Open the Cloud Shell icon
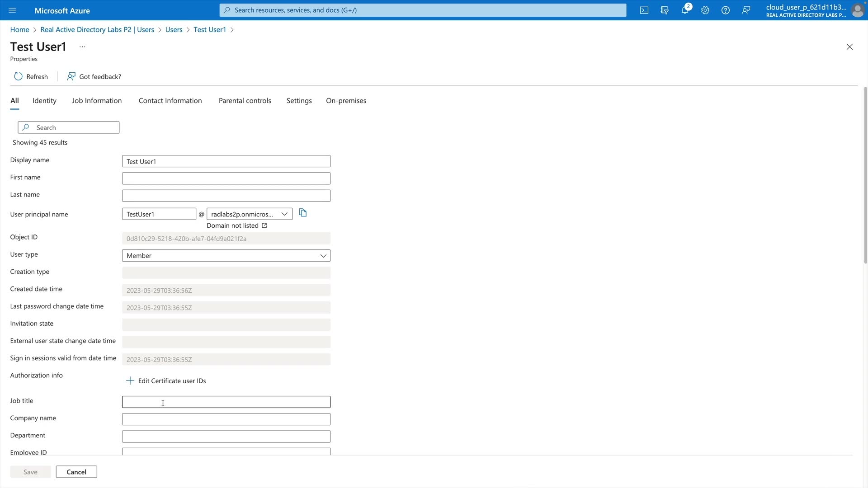Image resolution: width=868 pixels, height=488 pixels. (x=644, y=10)
